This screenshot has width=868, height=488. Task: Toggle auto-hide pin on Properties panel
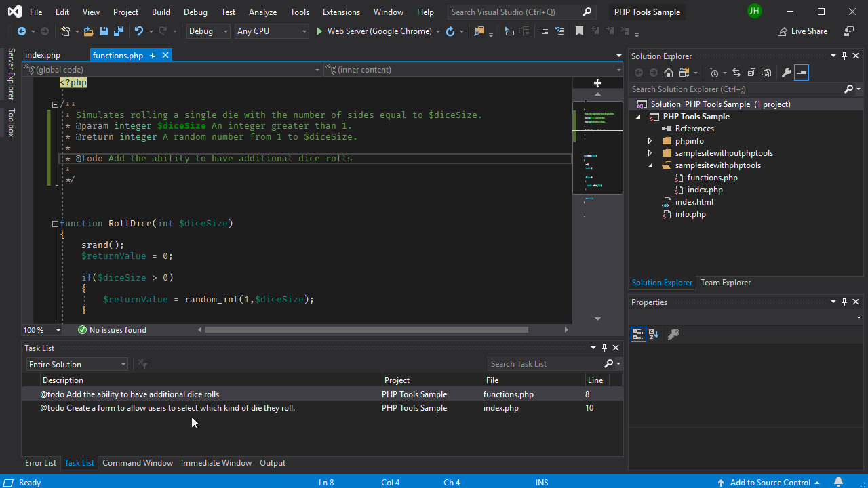[844, 302]
